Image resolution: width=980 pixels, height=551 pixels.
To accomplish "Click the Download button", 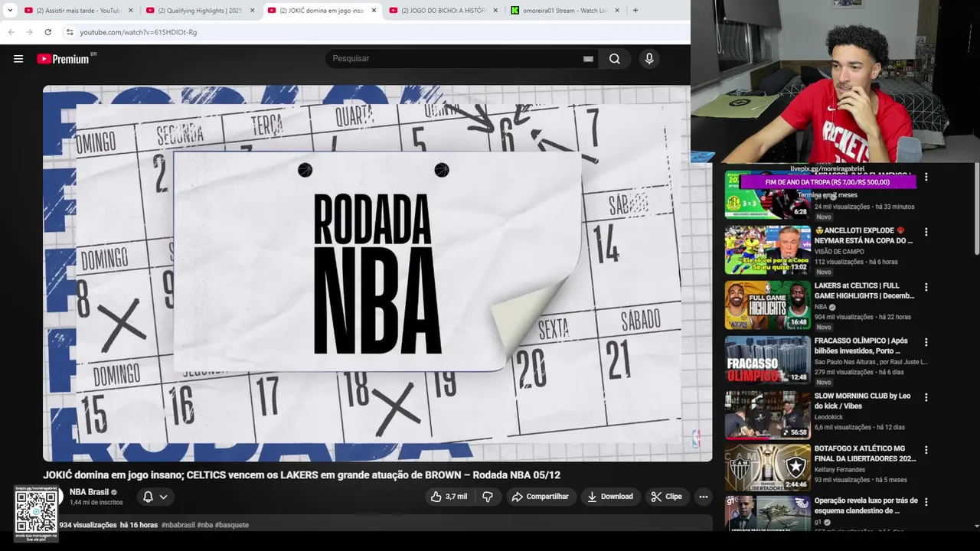I will tap(610, 497).
